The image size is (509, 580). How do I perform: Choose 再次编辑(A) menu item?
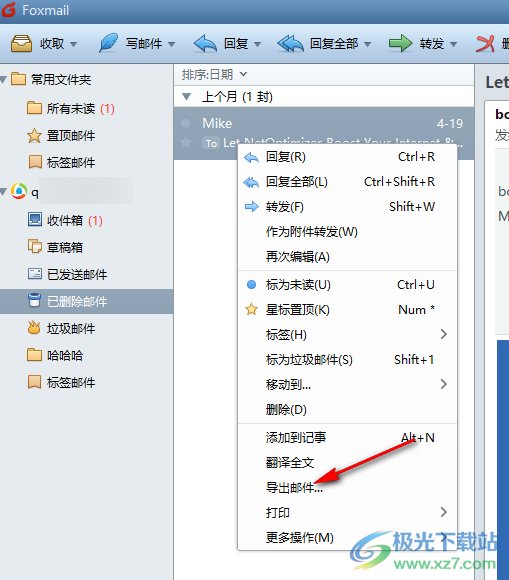tap(348, 257)
